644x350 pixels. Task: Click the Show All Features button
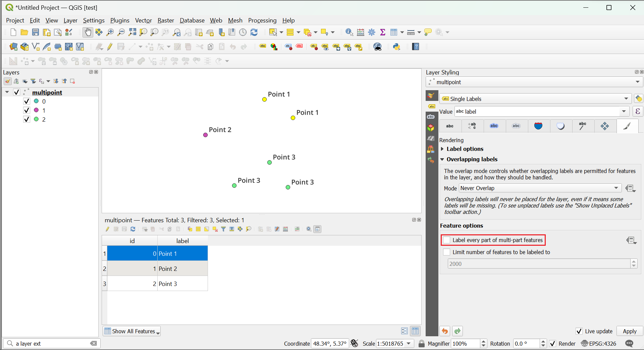(131, 331)
